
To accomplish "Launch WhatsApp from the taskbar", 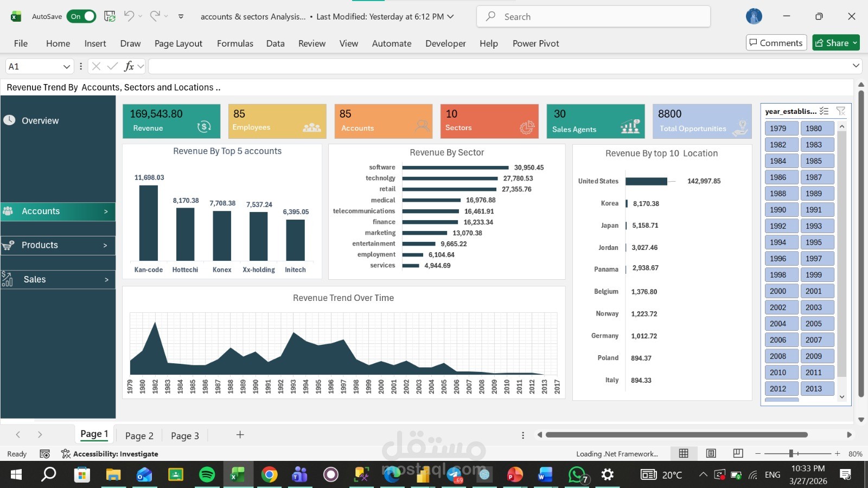I will click(576, 474).
